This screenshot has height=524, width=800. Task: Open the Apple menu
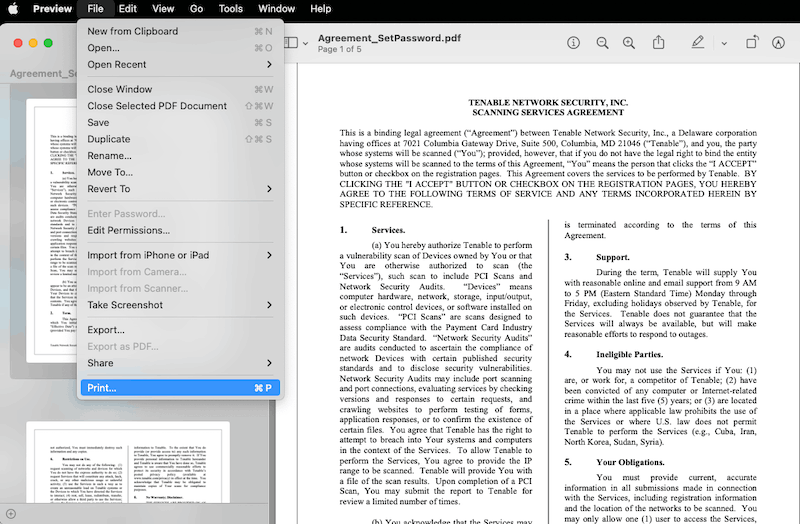(x=14, y=9)
